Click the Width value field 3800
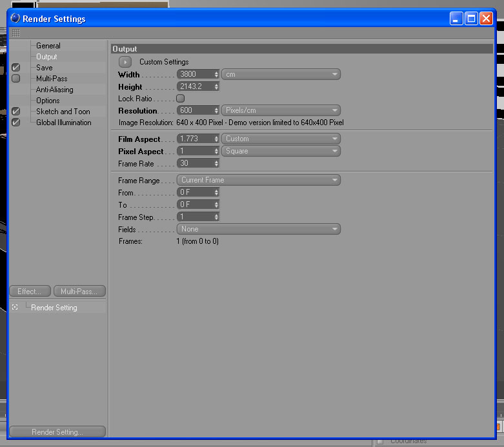Image resolution: width=504 pixels, height=447 pixels. coord(195,74)
